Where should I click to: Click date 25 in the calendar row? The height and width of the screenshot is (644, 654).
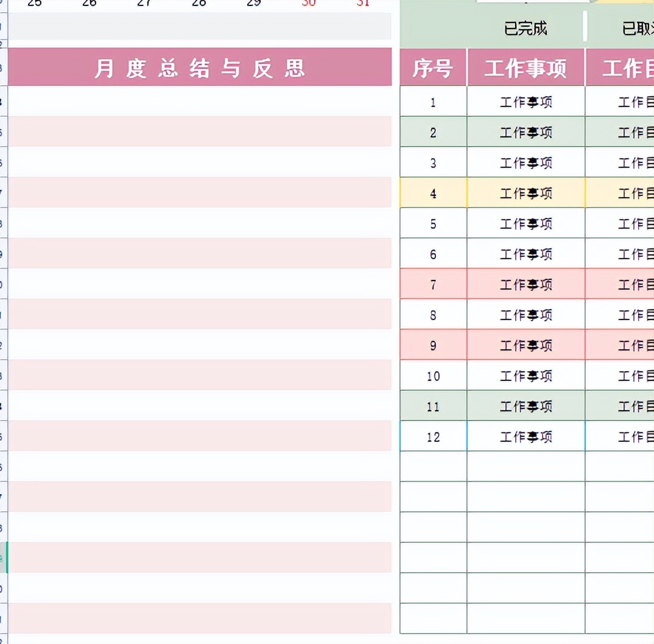(33, 4)
